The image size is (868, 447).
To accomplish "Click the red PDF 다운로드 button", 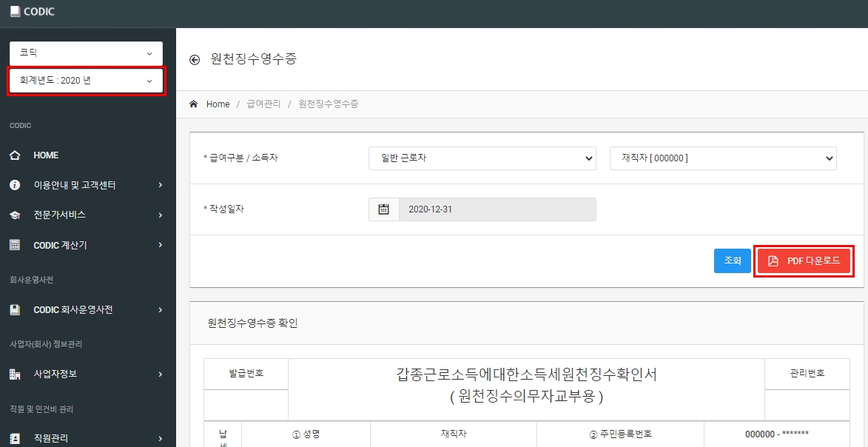I will (804, 261).
